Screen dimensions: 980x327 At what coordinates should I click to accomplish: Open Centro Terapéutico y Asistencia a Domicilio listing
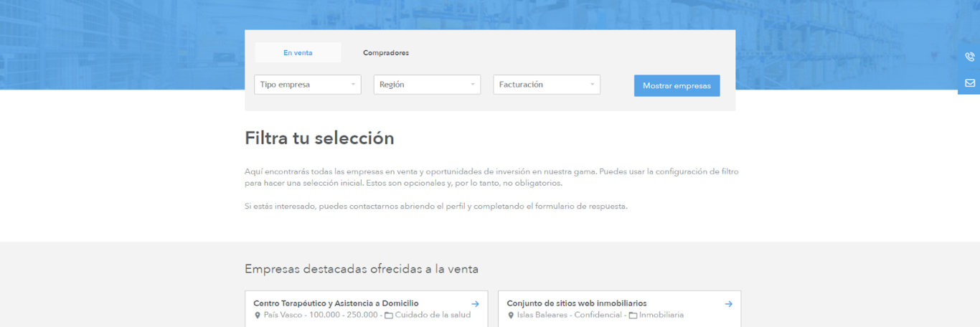click(336, 303)
